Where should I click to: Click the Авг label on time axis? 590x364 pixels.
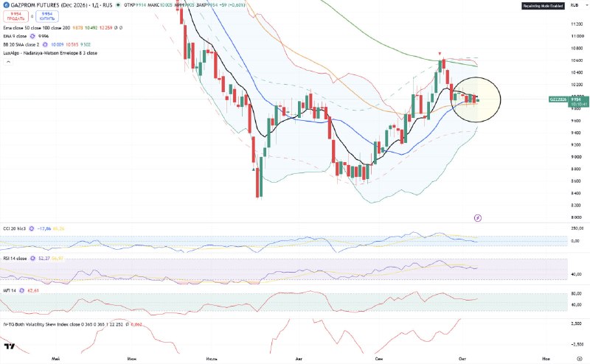(x=299, y=359)
